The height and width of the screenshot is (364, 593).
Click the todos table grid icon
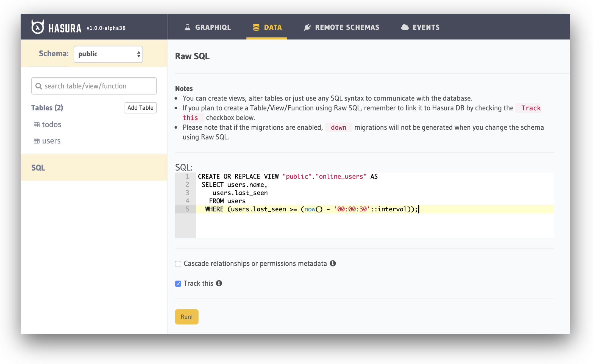pyautogui.click(x=37, y=125)
